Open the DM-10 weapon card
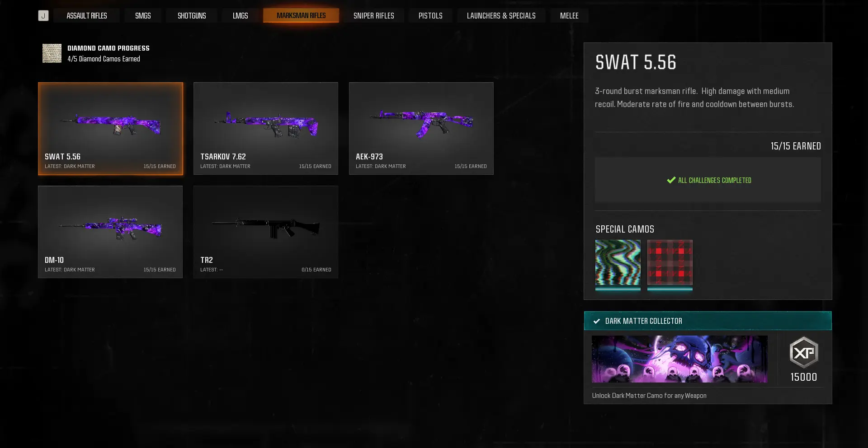868x448 pixels. pyautogui.click(x=111, y=232)
